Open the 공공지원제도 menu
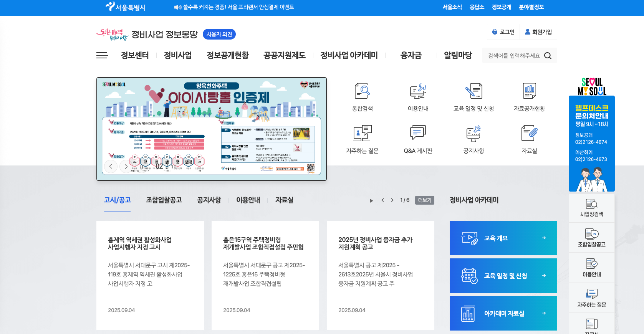The height and width of the screenshot is (334, 644). coord(285,55)
